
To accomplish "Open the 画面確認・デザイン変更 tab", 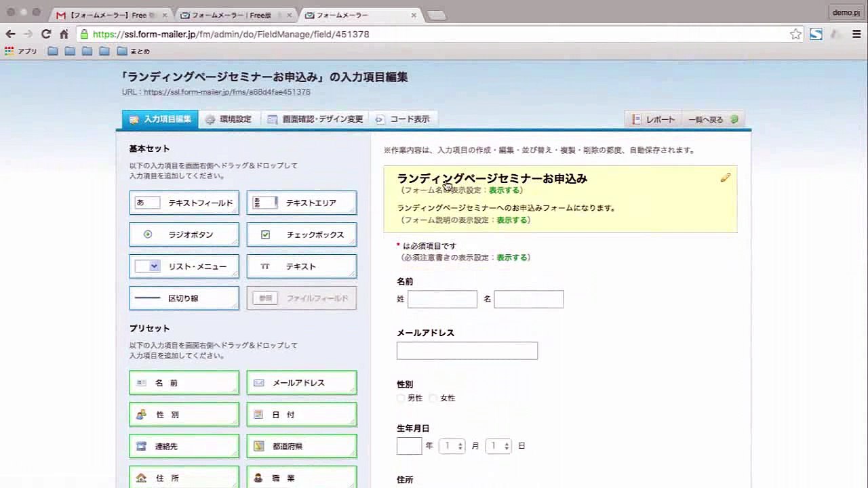I will point(315,119).
